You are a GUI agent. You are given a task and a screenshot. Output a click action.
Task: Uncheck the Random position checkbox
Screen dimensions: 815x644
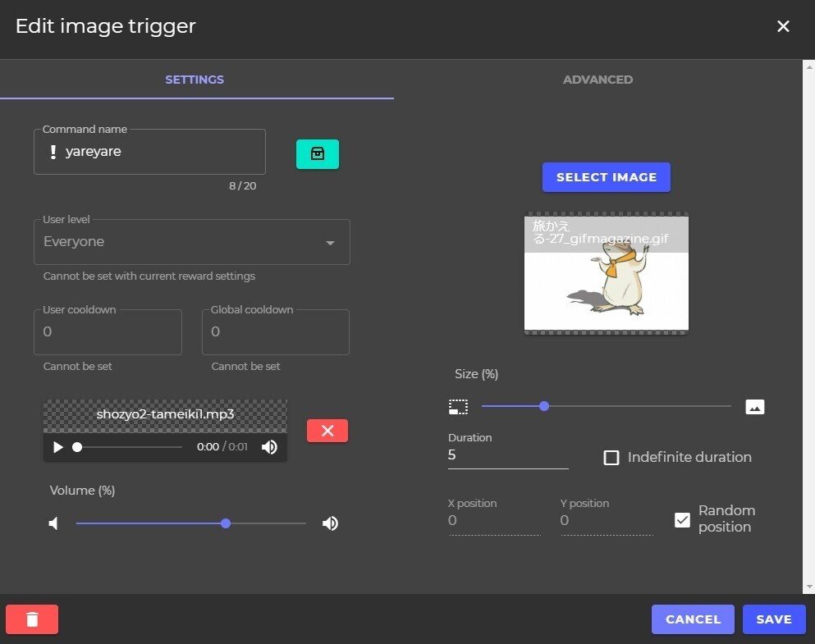[682, 519]
